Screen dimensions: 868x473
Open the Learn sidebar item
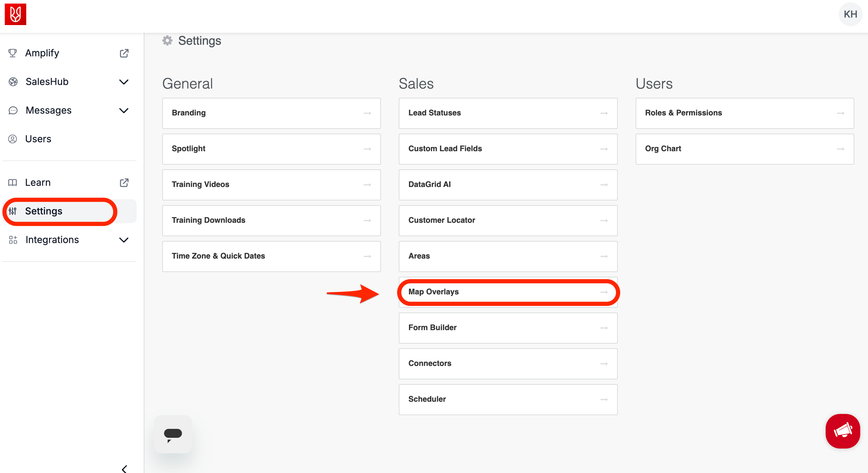click(38, 183)
